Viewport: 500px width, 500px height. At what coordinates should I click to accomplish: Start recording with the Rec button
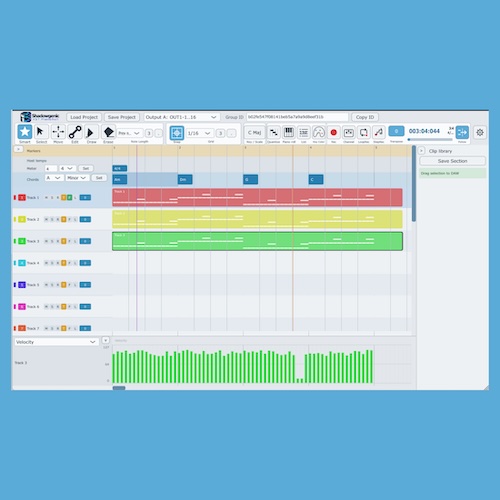click(x=334, y=133)
